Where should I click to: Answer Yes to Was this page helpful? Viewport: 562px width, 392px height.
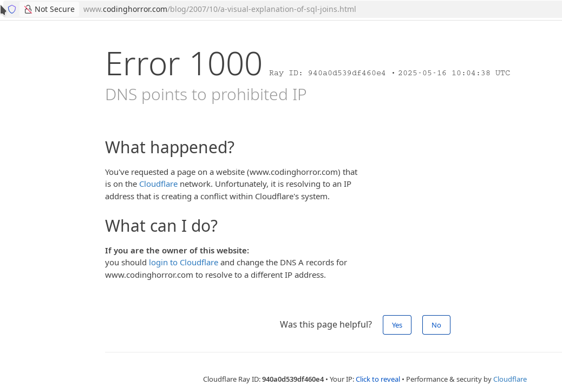tap(397, 325)
